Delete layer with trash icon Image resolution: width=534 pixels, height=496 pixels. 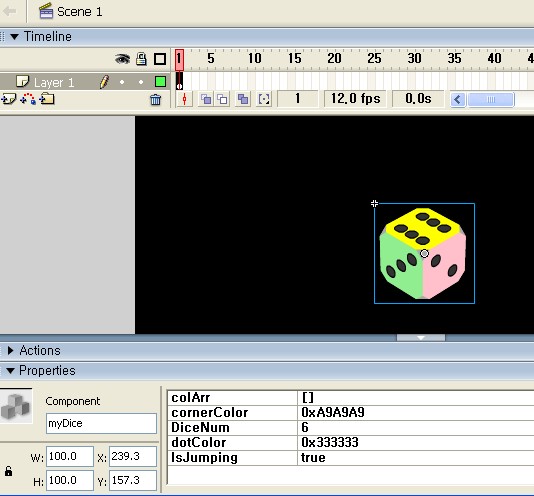click(156, 99)
